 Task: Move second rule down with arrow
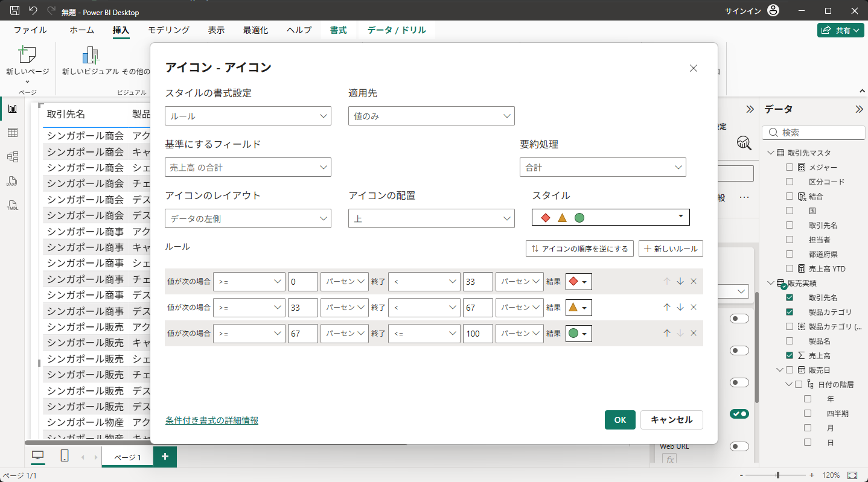tap(680, 307)
